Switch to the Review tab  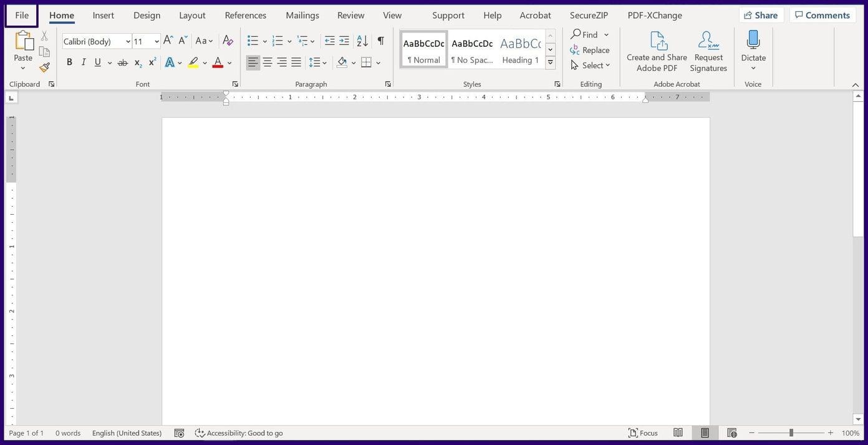[x=350, y=15]
